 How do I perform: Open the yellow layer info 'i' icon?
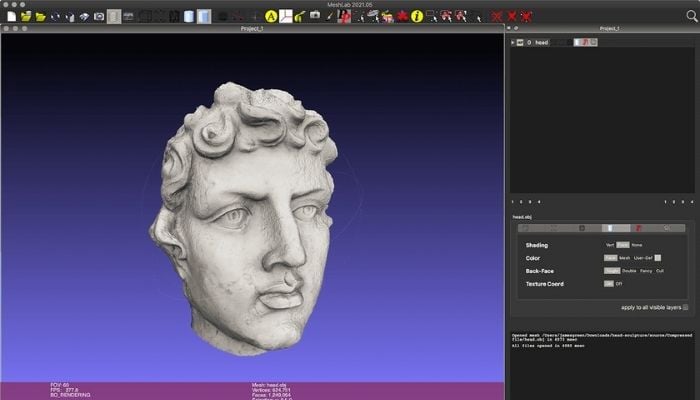pyautogui.click(x=416, y=16)
